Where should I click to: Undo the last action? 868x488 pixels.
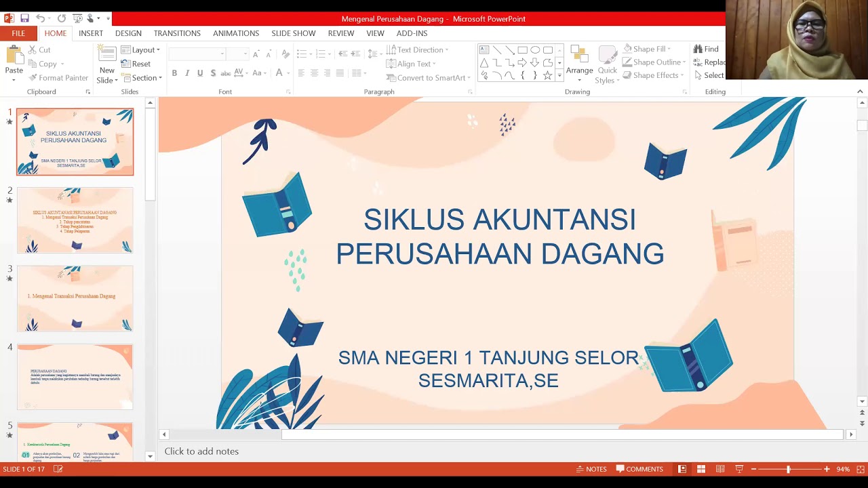point(40,18)
